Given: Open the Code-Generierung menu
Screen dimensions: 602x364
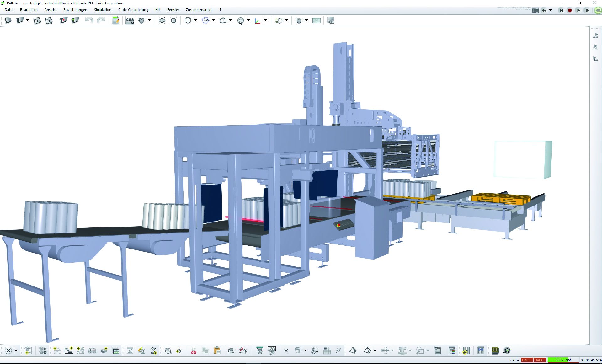Looking at the screenshot, I should click(x=133, y=10).
